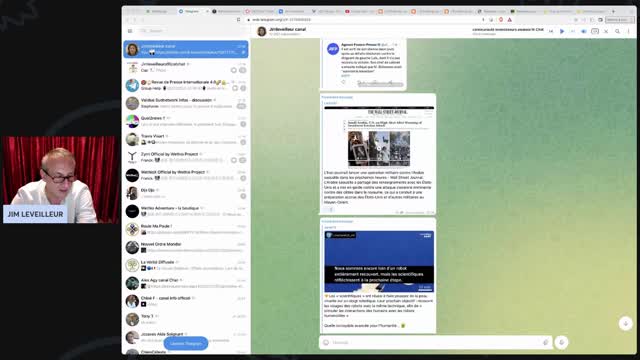Open the Nouvel Ordre Mondial chat
The width and height of the screenshot is (640, 360).
point(186,247)
